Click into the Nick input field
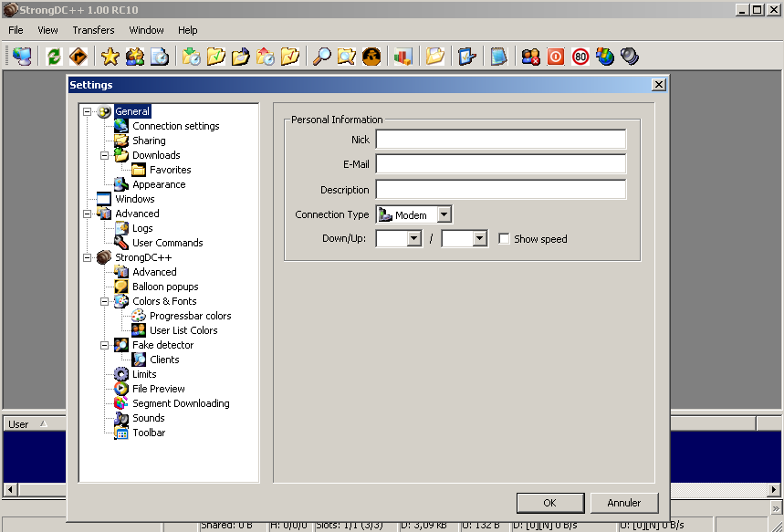Image resolution: width=784 pixels, height=532 pixels. pos(500,140)
